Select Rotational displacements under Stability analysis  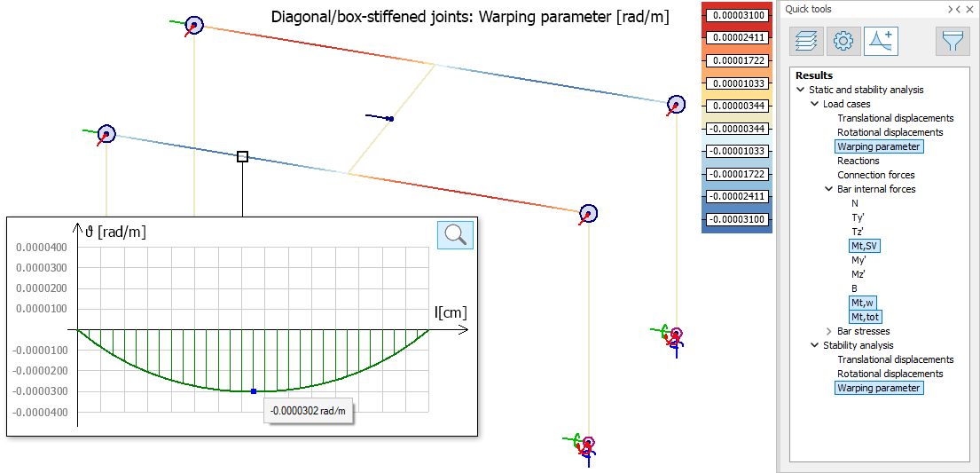tap(890, 374)
